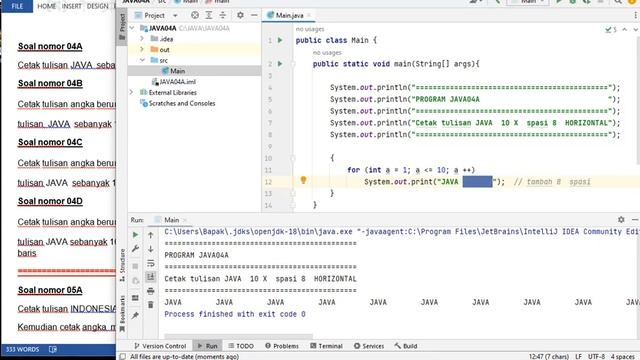This screenshot has width=640, height=360.
Task: Collapse the JAVA04A project root node
Action: 132,28
